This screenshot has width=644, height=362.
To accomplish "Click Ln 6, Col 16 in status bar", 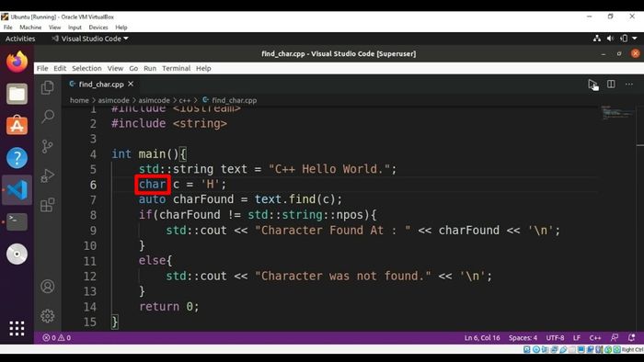I will (482, 338).
